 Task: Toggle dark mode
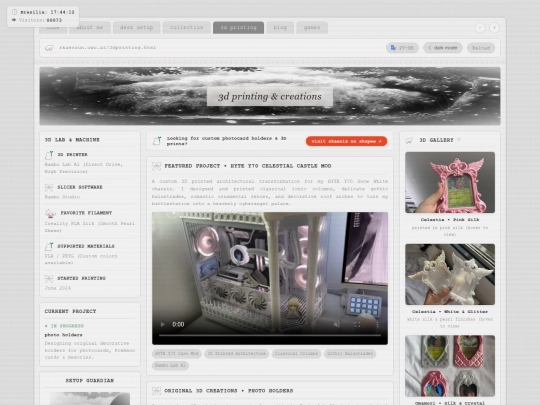pos(443,48)
